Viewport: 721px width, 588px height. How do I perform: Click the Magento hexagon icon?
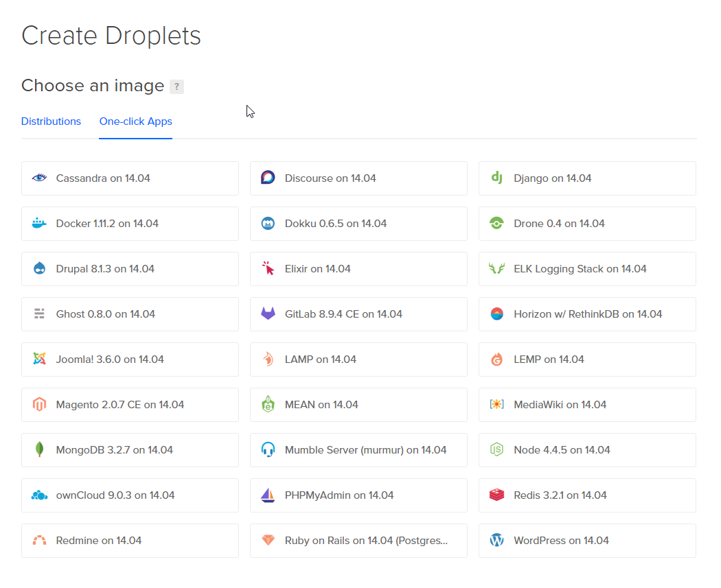coord(40,404)
